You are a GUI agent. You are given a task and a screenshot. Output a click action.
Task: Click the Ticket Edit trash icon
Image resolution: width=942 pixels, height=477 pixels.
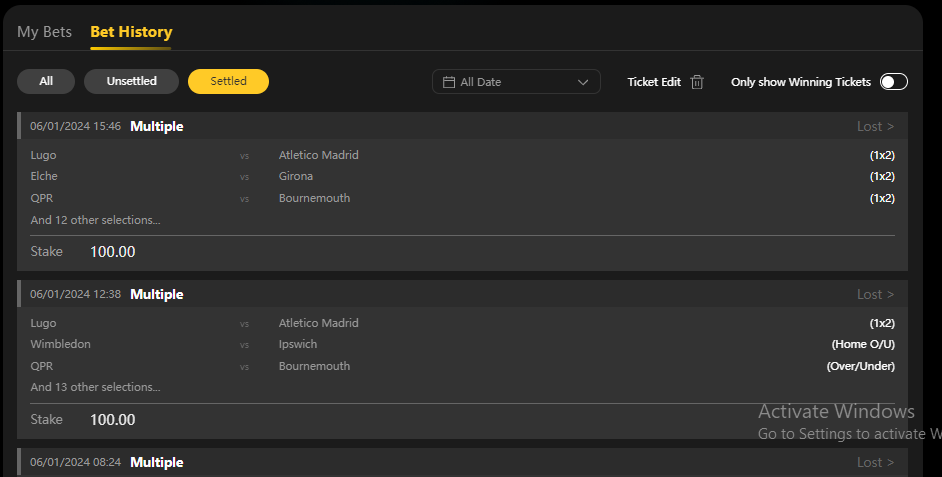point(697,82)
